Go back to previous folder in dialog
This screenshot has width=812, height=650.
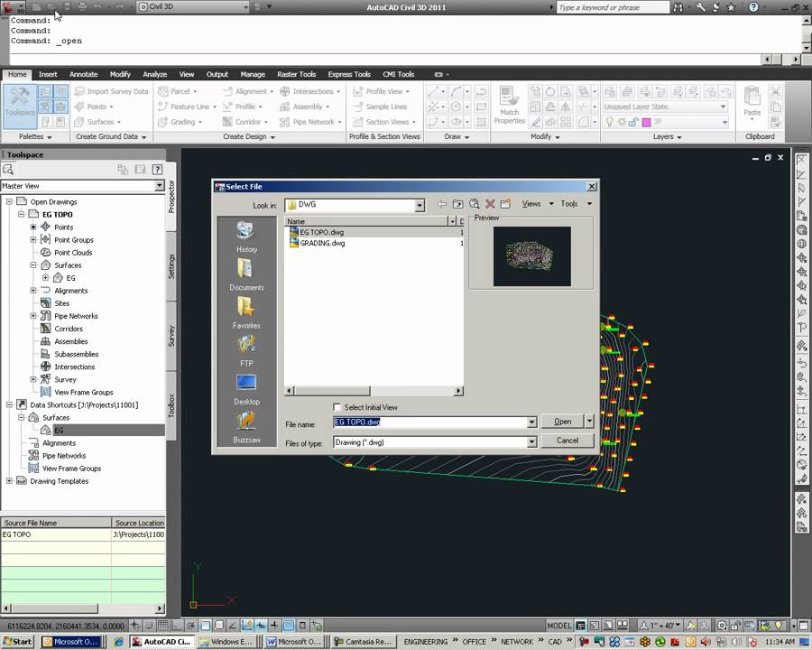pos(441,204)
